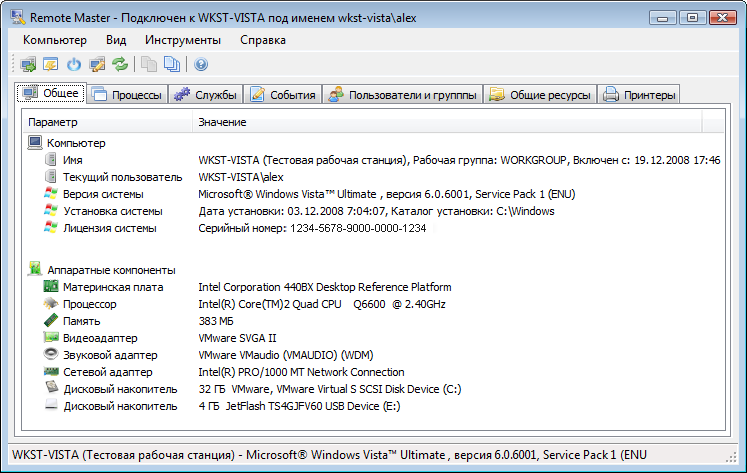747x473 pixels.
Task: Click the memory stick icon beside Память
Action: click(x=50, y=321)
